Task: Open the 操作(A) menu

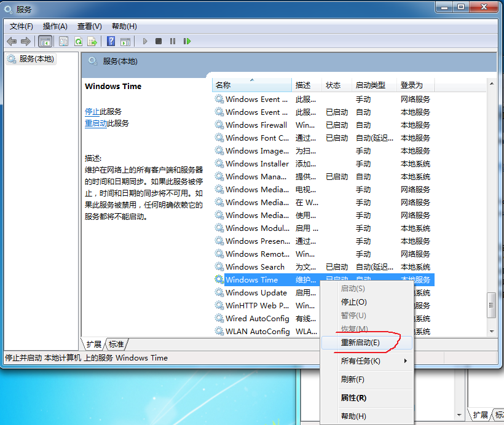Action: click(x=55, y=26)
